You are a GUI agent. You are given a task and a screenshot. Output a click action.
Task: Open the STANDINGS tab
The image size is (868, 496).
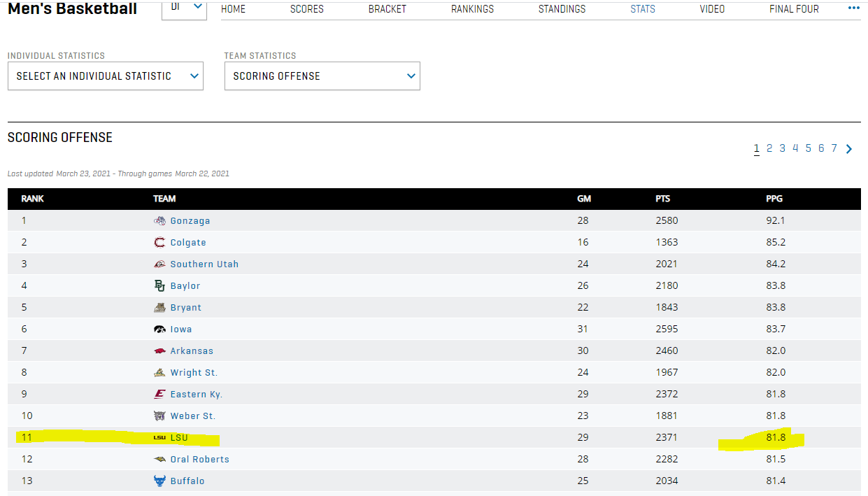562,9
